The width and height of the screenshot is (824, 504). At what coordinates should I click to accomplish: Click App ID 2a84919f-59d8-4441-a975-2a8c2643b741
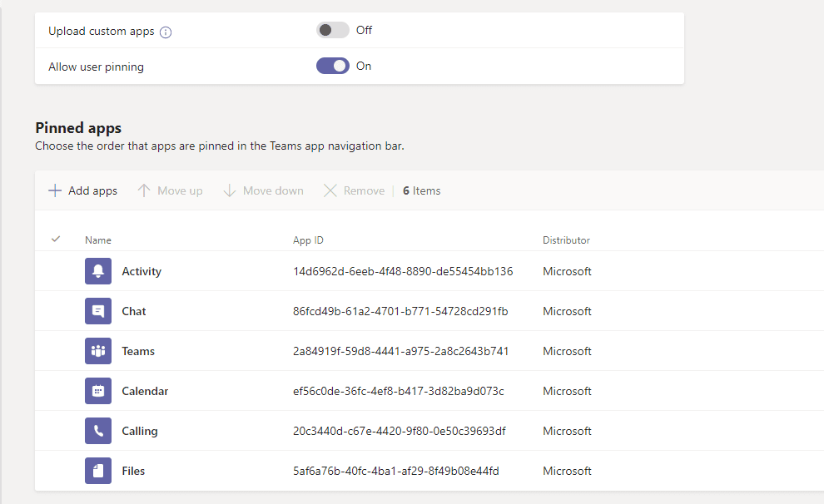pos(401,351)
